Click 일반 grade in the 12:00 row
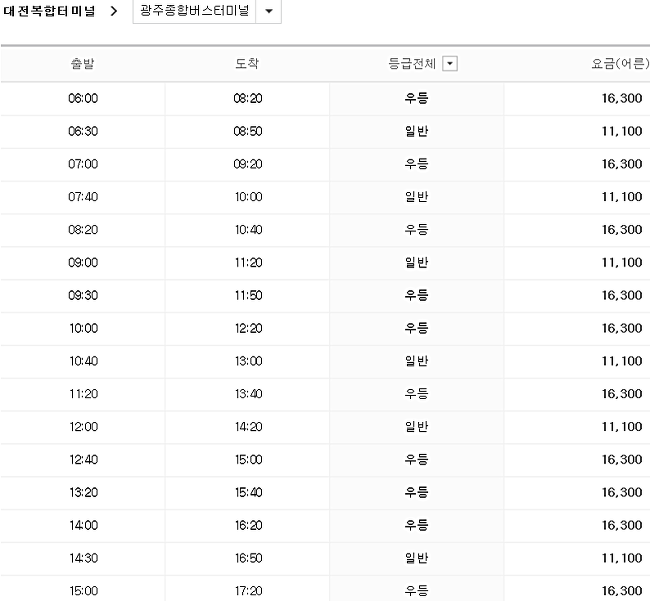Viewport: 650px width, 601px height. [416, 427]
